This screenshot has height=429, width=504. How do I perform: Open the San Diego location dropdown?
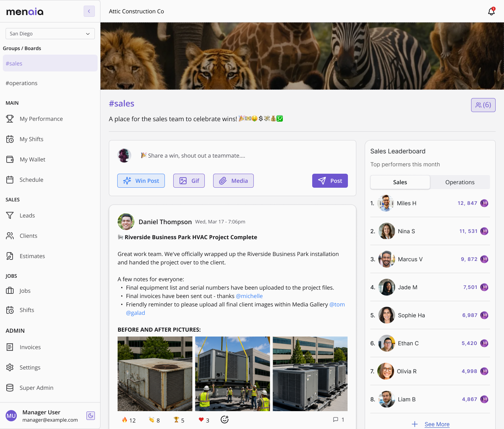click(x=50, y=34)
